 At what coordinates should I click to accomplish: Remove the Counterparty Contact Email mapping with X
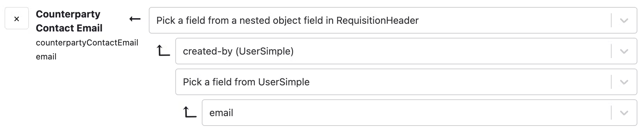pyautogui.click(x=16, y=19)
